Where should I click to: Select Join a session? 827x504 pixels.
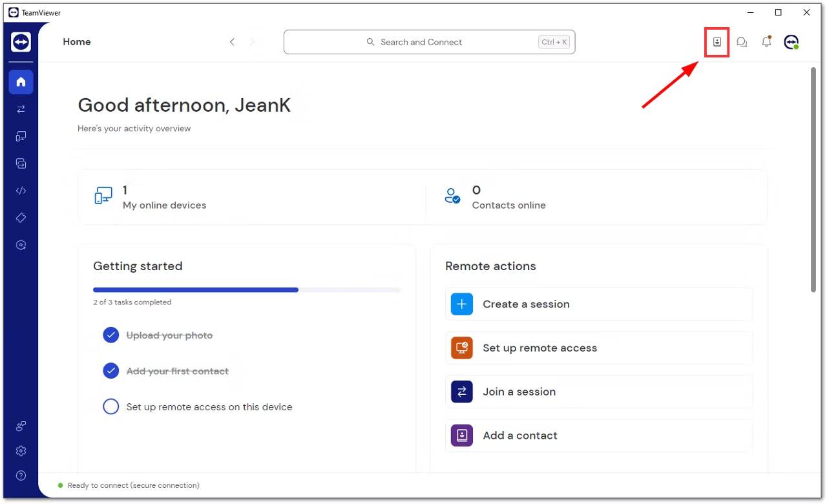coord(599,392)
